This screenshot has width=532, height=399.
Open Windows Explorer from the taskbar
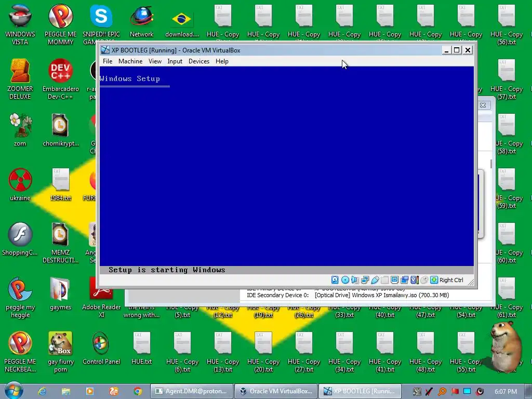tap(66, 391)
